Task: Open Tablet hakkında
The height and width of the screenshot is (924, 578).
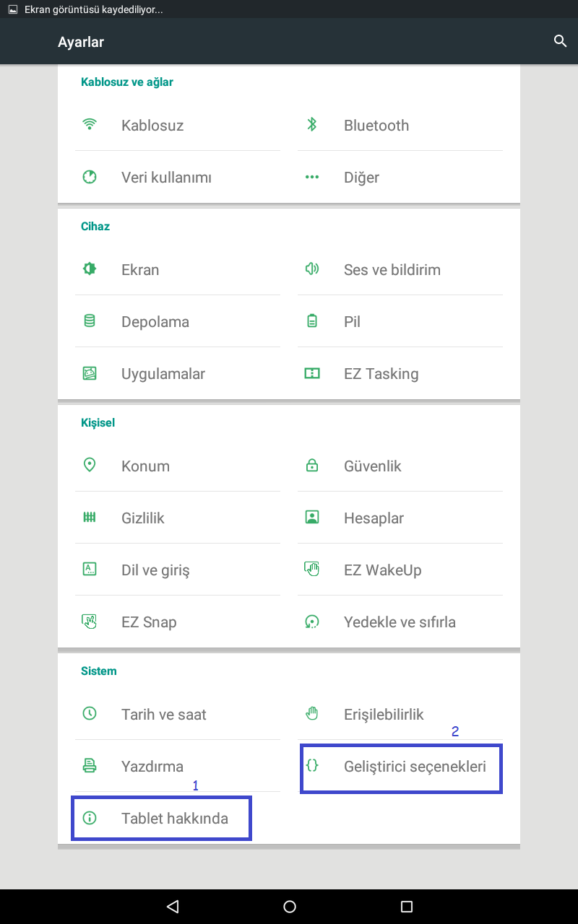Action: point(174,819)
